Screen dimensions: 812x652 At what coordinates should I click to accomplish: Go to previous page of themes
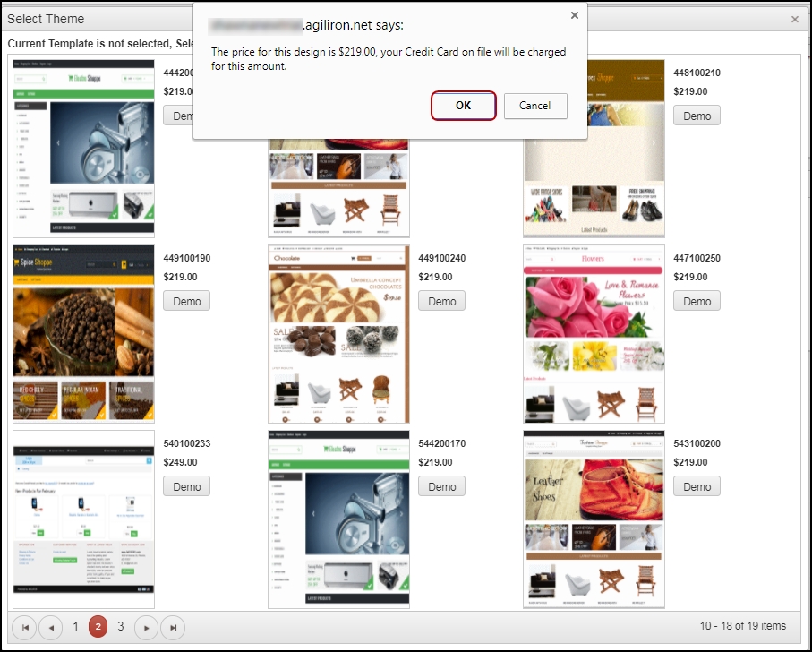pyautogui.click(x=51, y=627)
